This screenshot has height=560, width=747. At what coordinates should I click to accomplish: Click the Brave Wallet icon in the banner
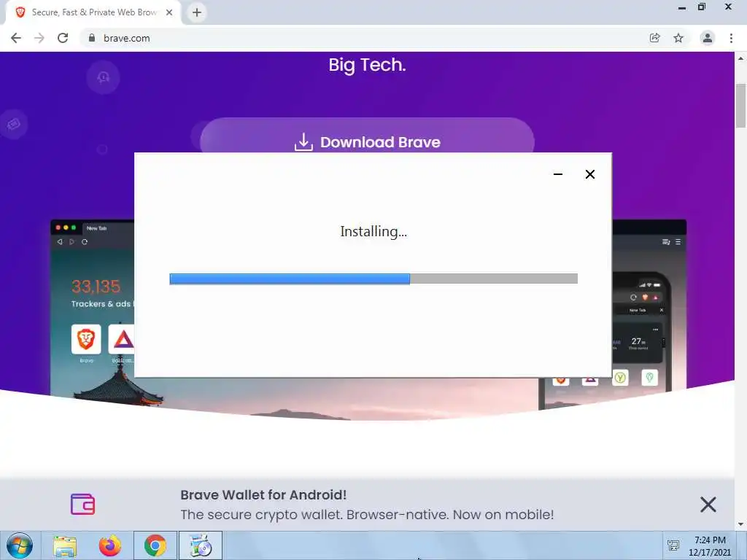click(x=83, y=505)
